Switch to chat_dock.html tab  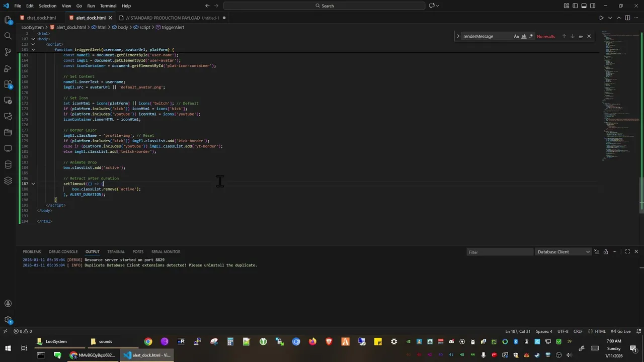tap(41, 18)
